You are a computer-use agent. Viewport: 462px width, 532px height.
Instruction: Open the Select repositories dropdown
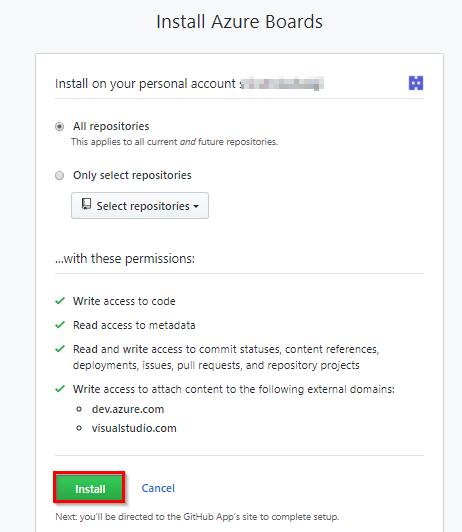click(x=140, y=206)
